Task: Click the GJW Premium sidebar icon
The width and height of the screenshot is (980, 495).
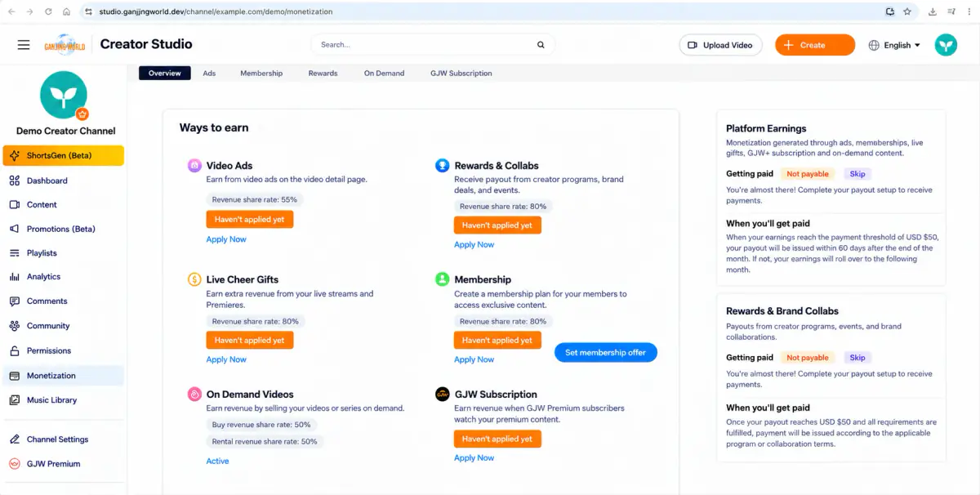Action: point(15,464)
